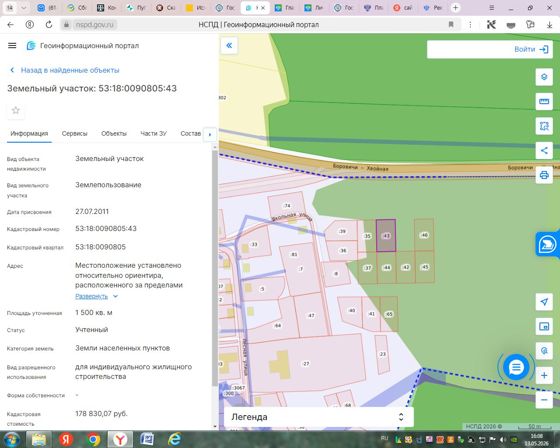The width and height of the screenshot is (560, 448).
Task: Click the date 27.07.2011 value
Action: point(92,211)
